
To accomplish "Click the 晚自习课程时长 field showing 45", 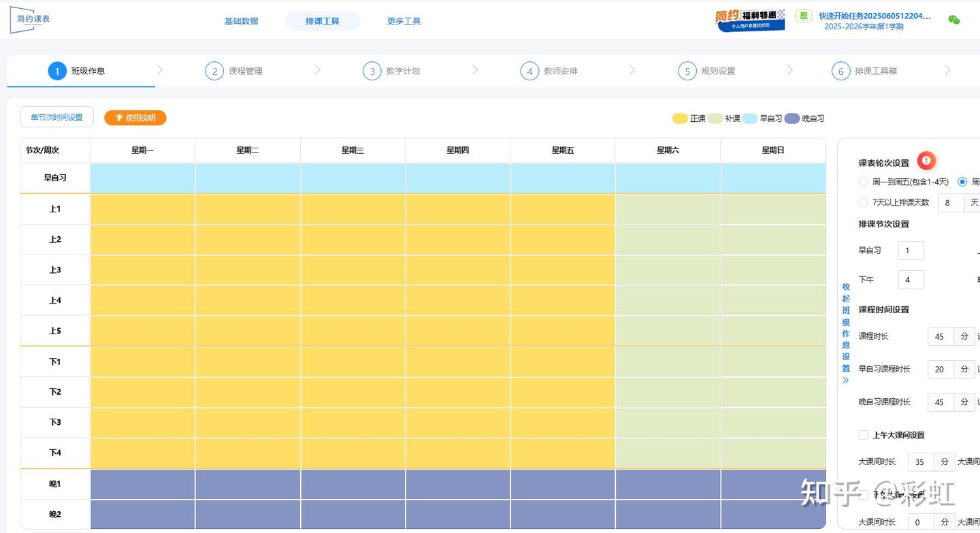I will (x=941, y=402).
